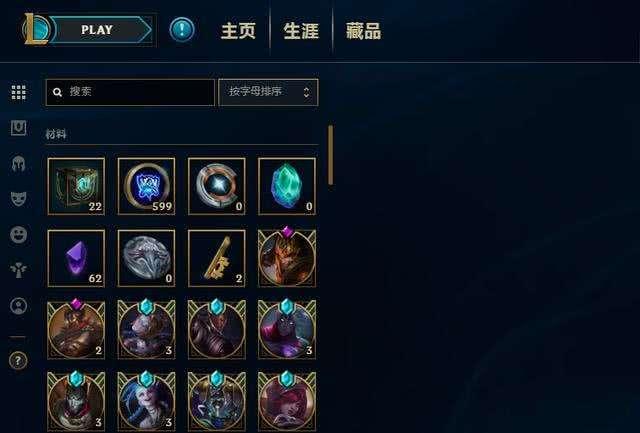Expand the 按字母排序 sort dropdown
This screenshot has height=433, width=640.
click(268, 92)
